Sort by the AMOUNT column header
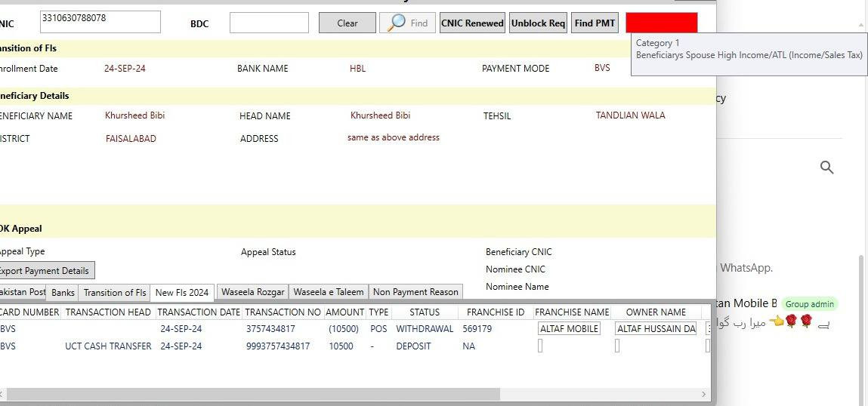The height and width of the screenshot is (406, 868). tap(344, 312)
